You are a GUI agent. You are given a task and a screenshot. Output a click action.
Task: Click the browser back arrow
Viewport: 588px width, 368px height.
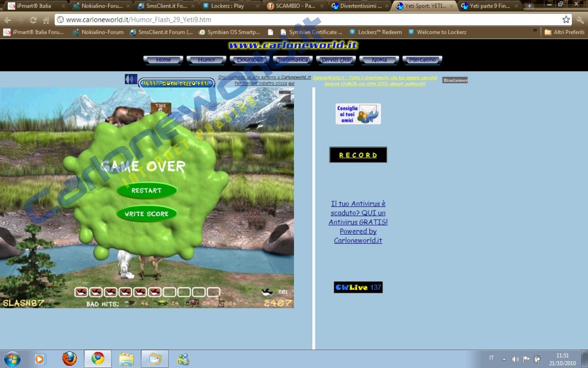coord(7,20)
